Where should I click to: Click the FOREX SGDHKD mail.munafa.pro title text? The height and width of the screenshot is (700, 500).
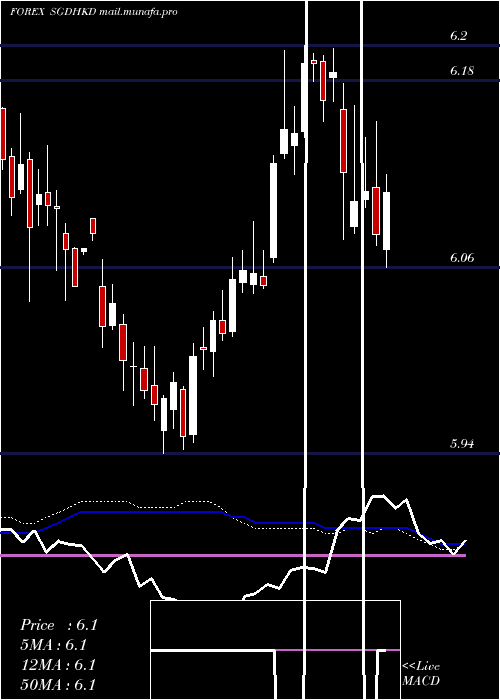tap(94, 12)
